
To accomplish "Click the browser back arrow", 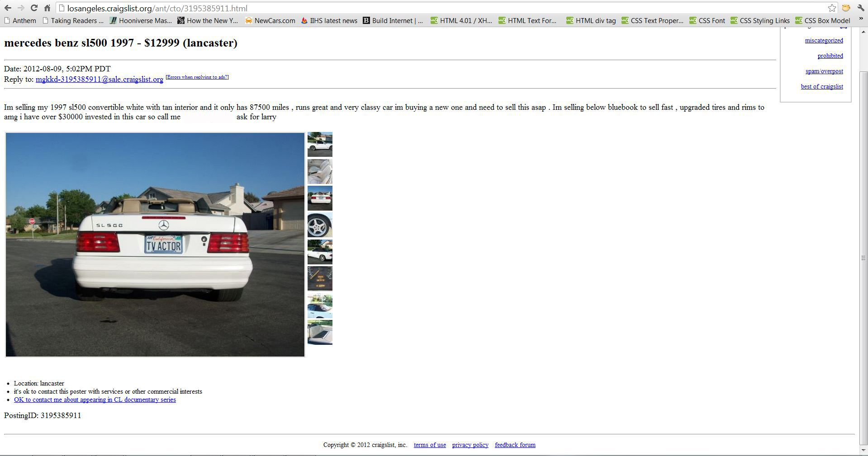I will coord(8,8).
